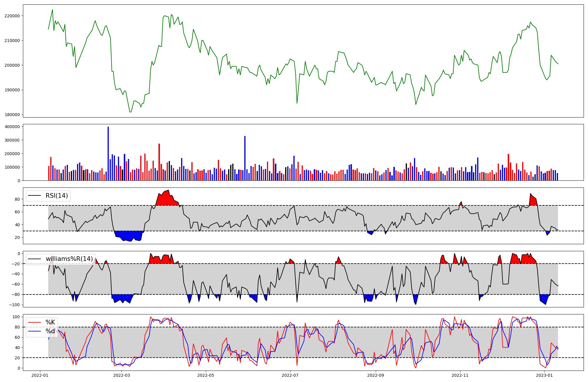Click the 2022-01 x-axis date label
588x382 pixels.
pos(40,375)
